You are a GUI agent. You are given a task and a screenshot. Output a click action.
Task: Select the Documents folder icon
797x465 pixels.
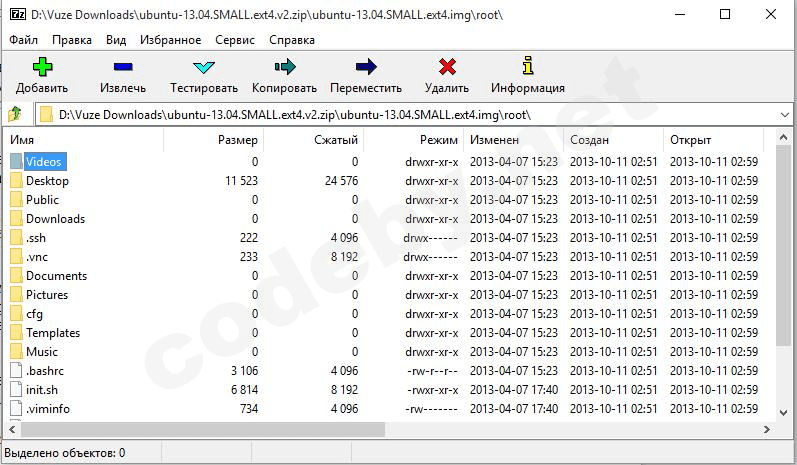point(16,275)
